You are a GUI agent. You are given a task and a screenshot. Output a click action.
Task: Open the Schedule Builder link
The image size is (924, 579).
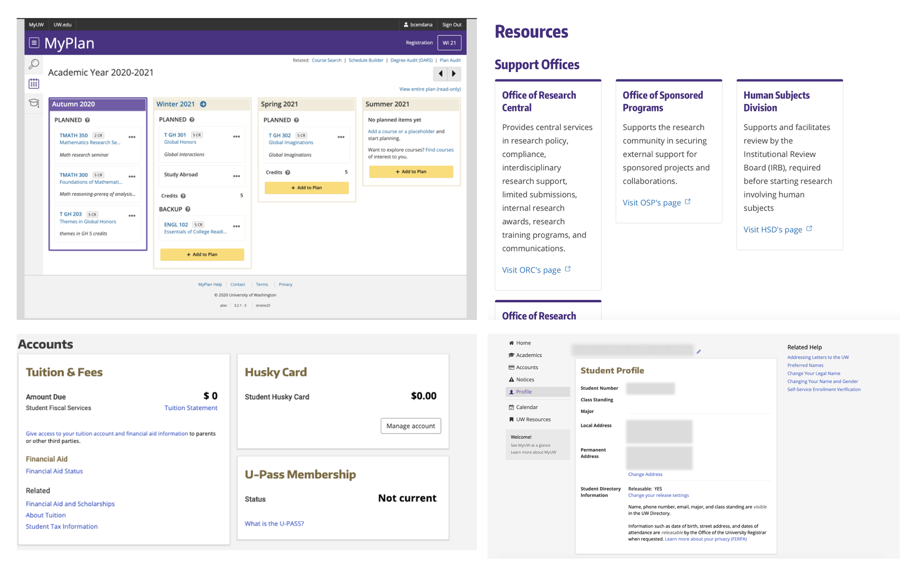(366, 60)
